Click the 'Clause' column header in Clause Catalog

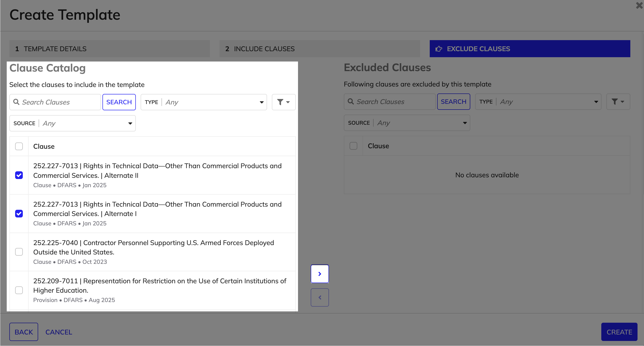(x=44, y=146)
